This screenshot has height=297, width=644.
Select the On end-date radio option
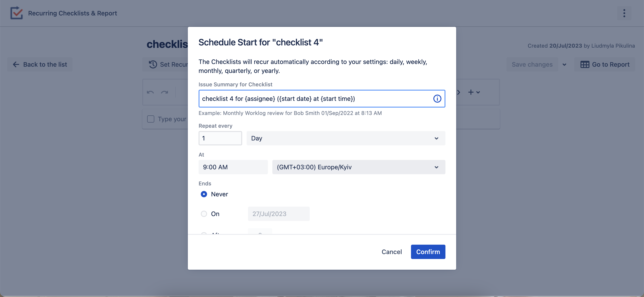tap(204, 214)
